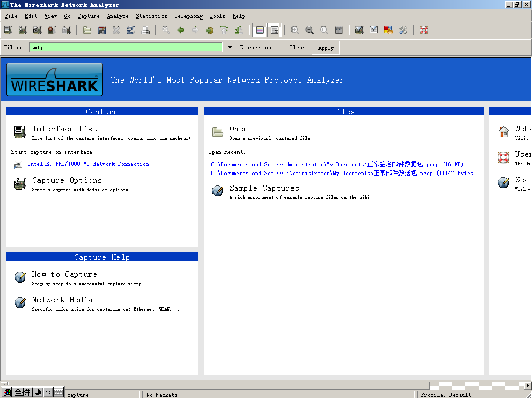Screen dimensions: 532x399
Task: Open the recent 11147 Bytes pcap file
Action: point(343,174)
